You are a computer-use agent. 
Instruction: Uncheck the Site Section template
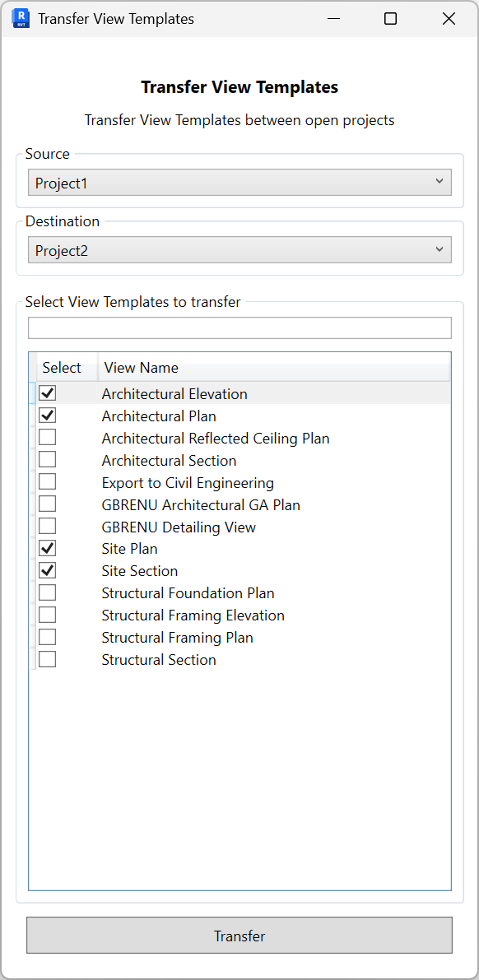pyautogui.click(x=47, y=569)
